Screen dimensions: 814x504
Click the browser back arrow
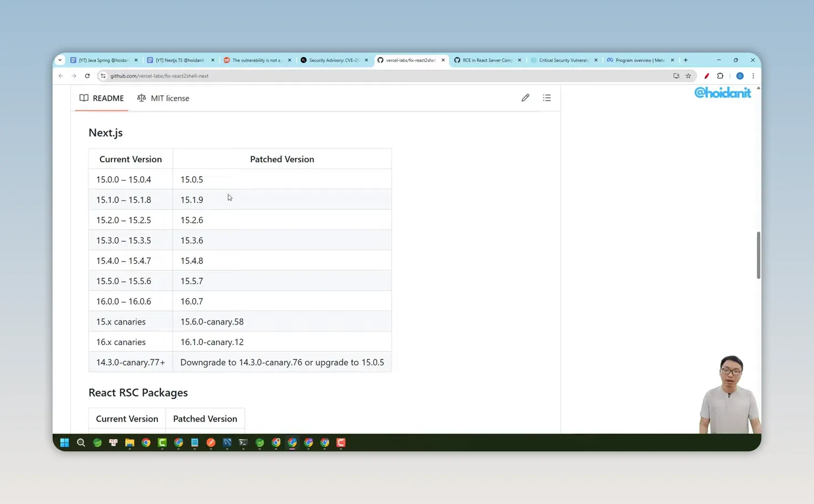click(x=61, y=76)
